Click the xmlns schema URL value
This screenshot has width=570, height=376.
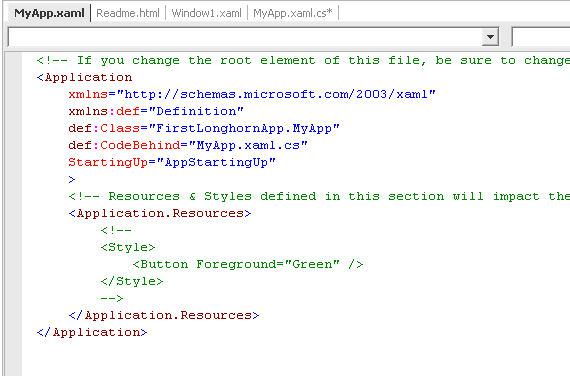pyautogui.click(x=276, y=95)
